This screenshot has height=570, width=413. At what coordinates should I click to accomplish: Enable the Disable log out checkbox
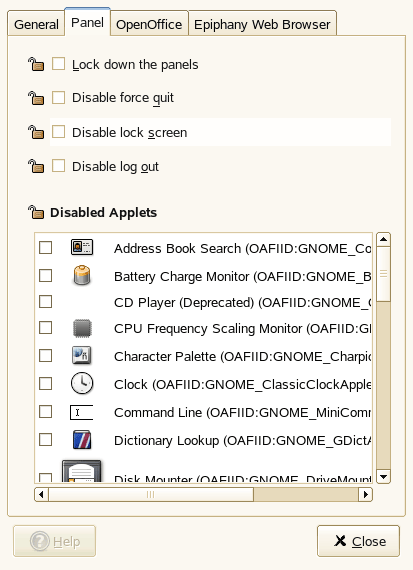pyautogui.click(x=59, y=166)
